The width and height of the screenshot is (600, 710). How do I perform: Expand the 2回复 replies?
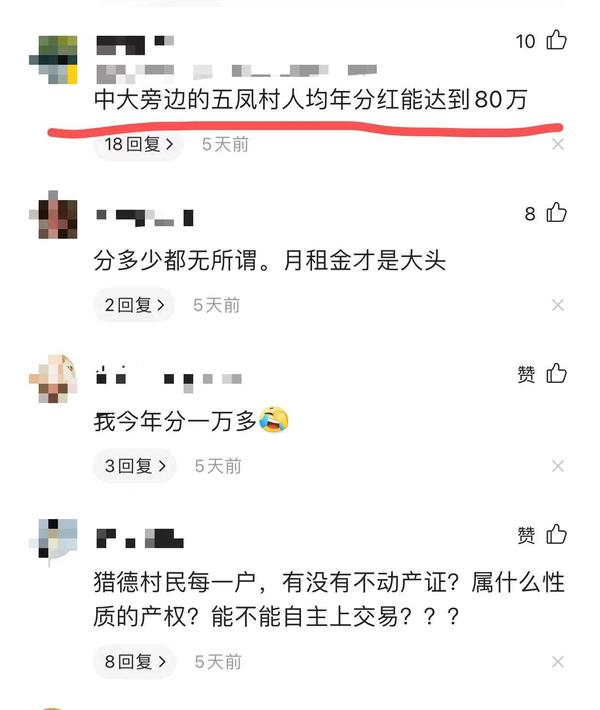point(134,305)
